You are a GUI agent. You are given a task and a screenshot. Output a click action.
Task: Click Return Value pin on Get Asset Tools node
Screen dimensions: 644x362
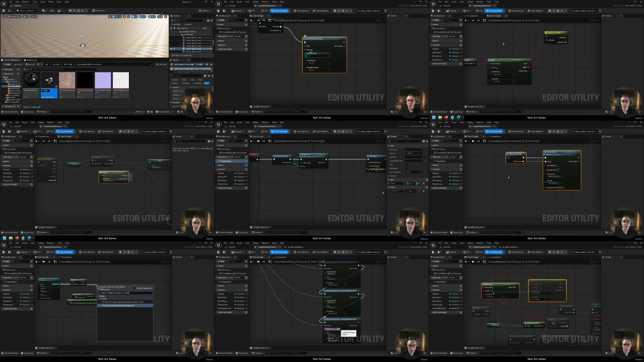click(x=523, y=161)
